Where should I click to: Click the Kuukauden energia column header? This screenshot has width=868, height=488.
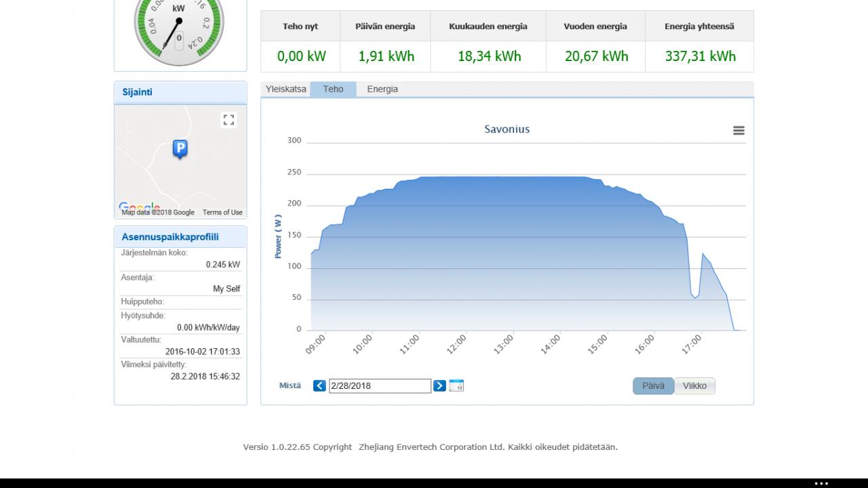488,26
